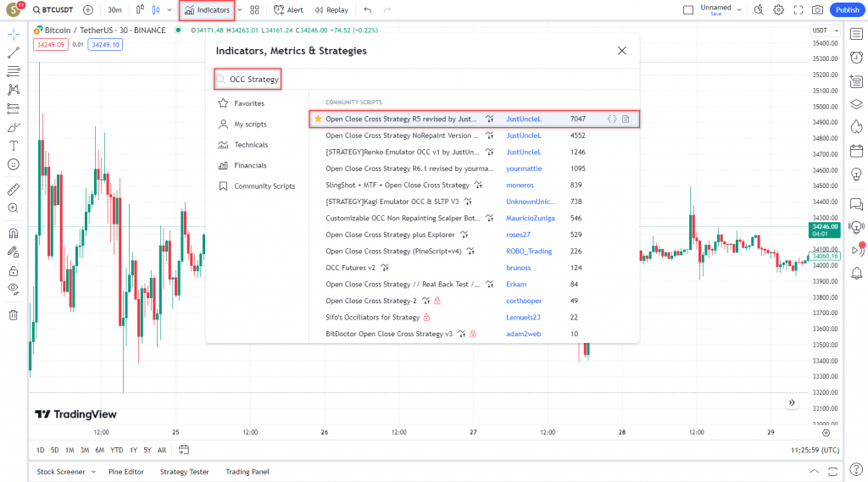
Task: Click the BTCUSDT symbol search
Action: (53, 10)
